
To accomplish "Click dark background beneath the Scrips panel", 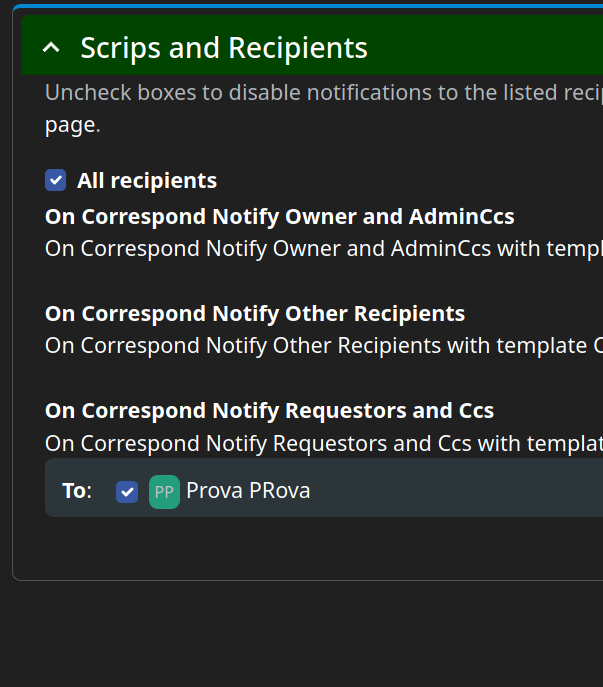I will point(300,632).
